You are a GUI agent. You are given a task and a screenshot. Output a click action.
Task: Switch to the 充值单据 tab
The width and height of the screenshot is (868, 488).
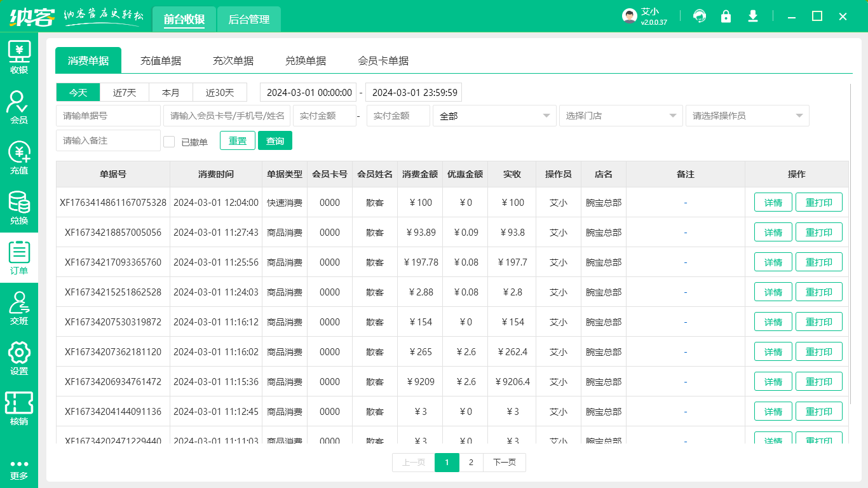(161, 60)
